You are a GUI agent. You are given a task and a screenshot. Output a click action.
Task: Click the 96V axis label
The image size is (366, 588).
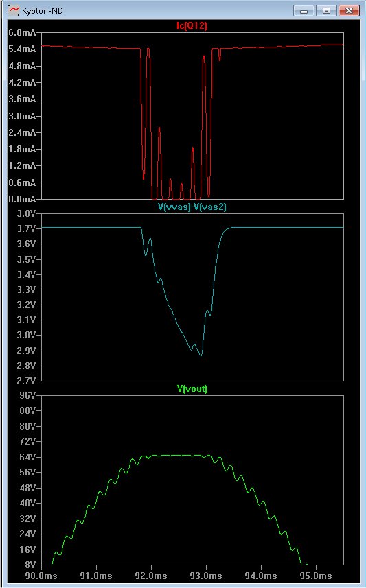click(27, 396)
